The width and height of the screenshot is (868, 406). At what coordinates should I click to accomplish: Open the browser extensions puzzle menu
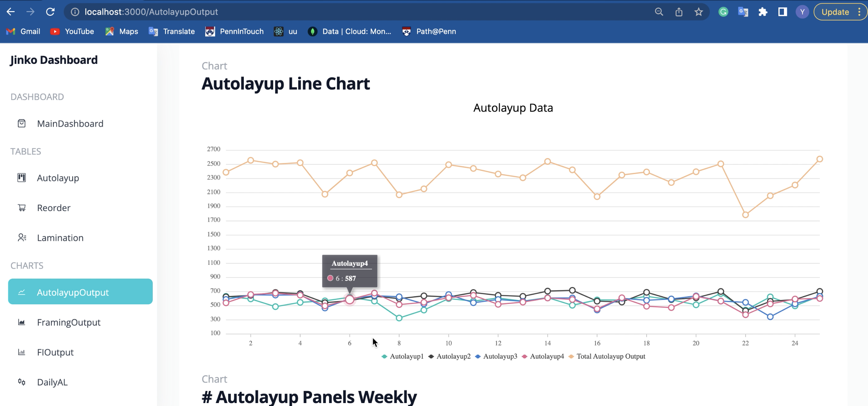(x=763, y=12)
